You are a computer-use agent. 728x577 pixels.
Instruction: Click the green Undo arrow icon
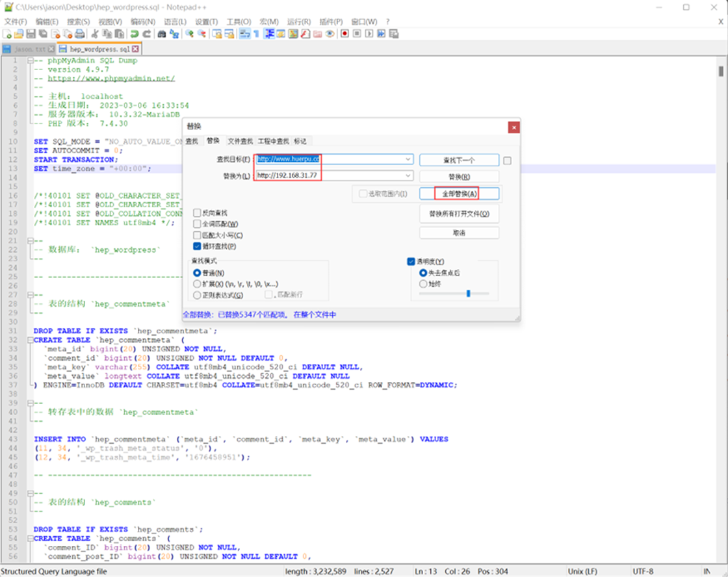pyautogui.click(x=134, y=34)
